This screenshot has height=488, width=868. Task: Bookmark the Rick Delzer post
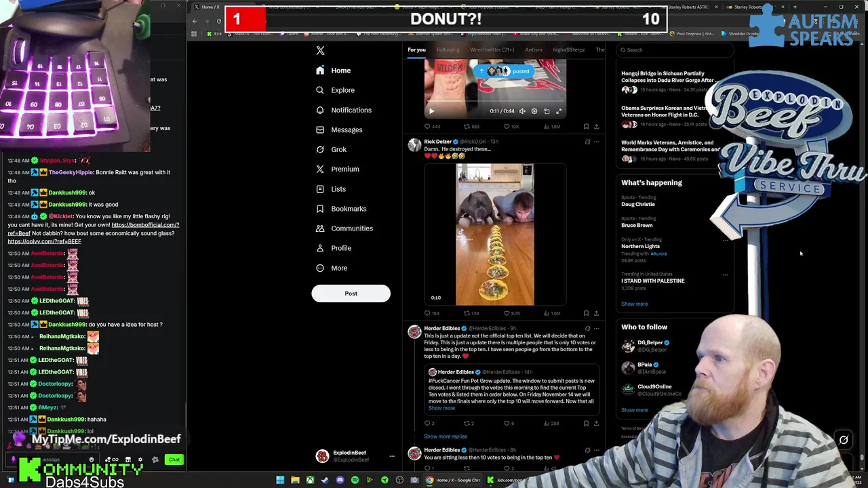586,313
